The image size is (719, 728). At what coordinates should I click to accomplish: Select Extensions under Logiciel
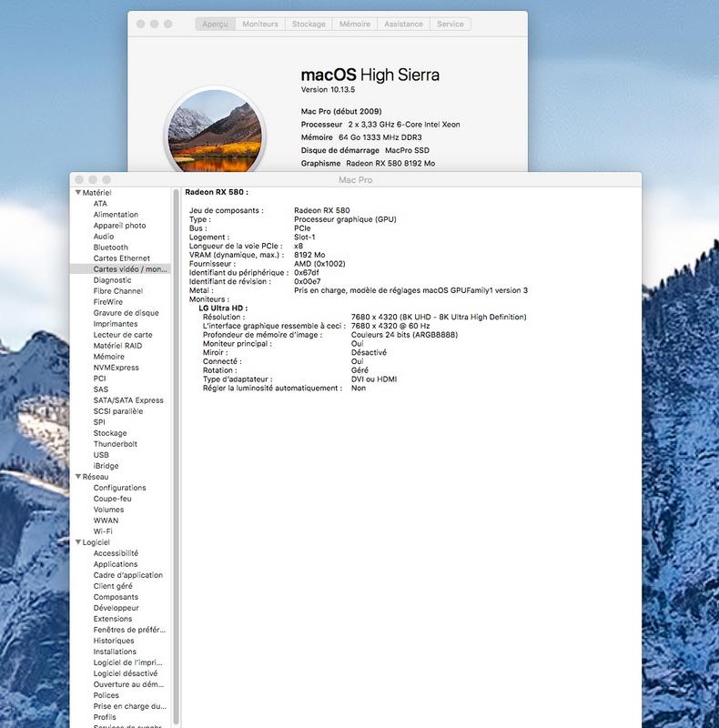(113, 619)
